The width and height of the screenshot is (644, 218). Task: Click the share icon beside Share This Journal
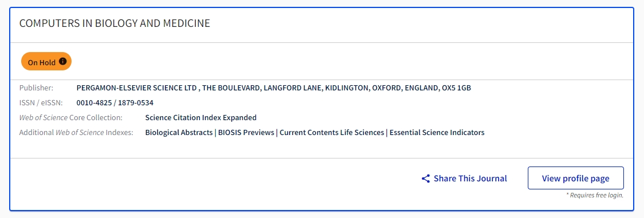point(425,179)
